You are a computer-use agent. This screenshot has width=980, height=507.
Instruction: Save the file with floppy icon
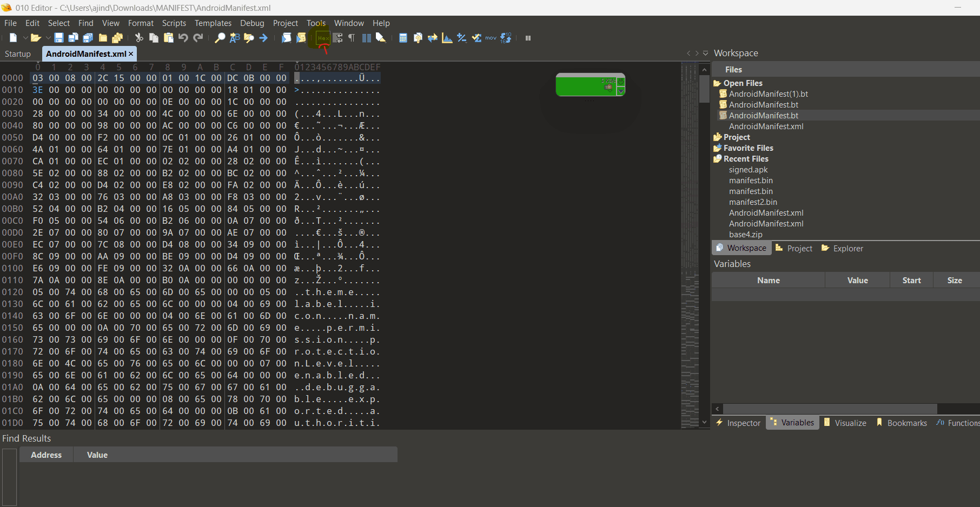(59, 38)
